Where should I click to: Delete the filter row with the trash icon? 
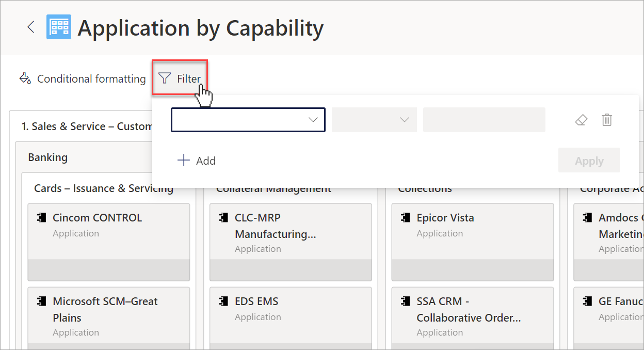pyautogui.click(x=607, y=120)
